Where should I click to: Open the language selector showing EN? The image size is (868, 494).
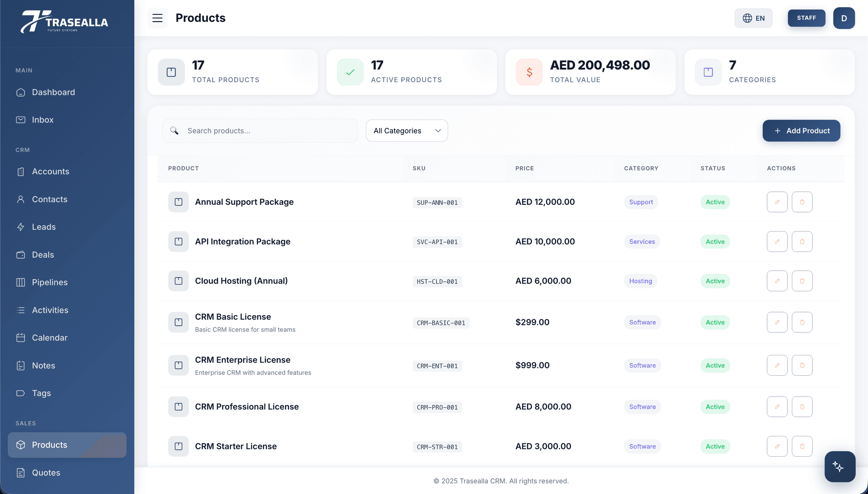(753, 18)
